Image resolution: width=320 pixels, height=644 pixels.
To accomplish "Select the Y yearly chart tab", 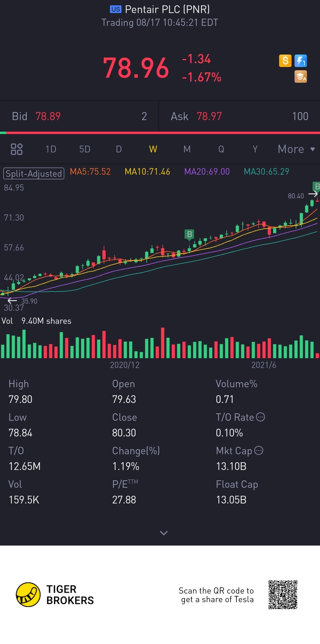I will [255, 149].
